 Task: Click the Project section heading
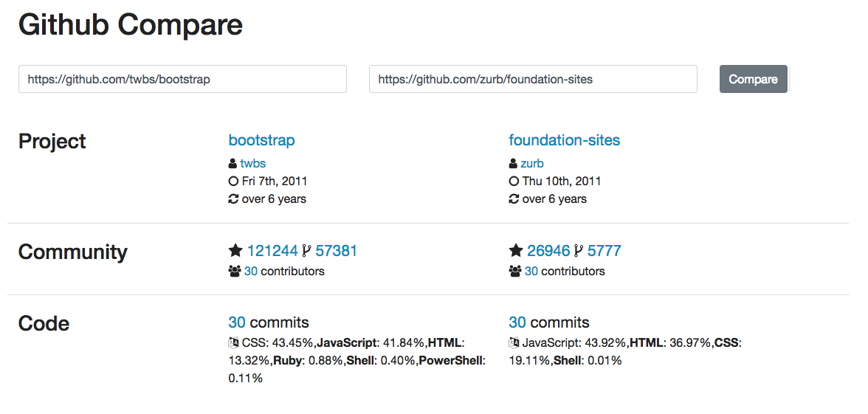click(x=52, y=141)
